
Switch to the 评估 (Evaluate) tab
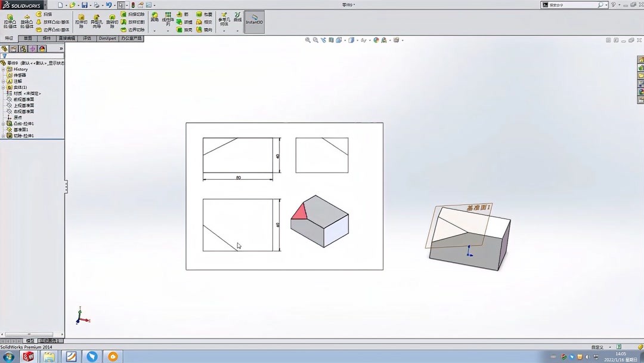point(86,38)
